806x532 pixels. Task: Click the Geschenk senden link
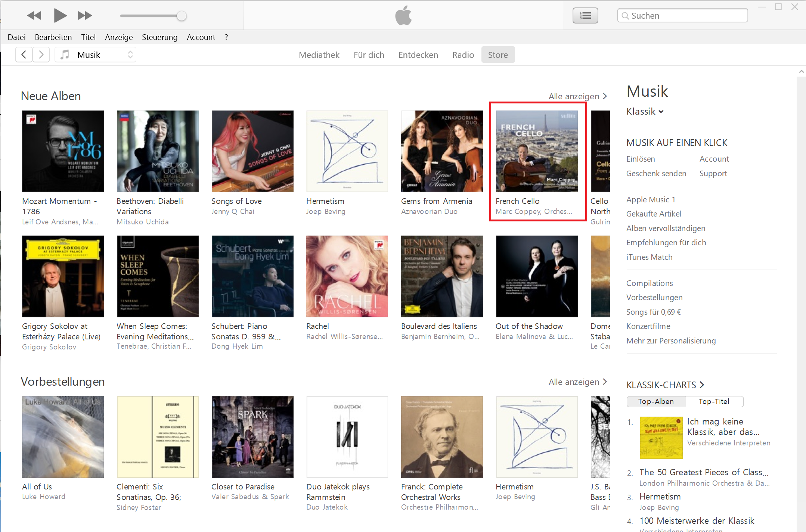coord(656,174)
